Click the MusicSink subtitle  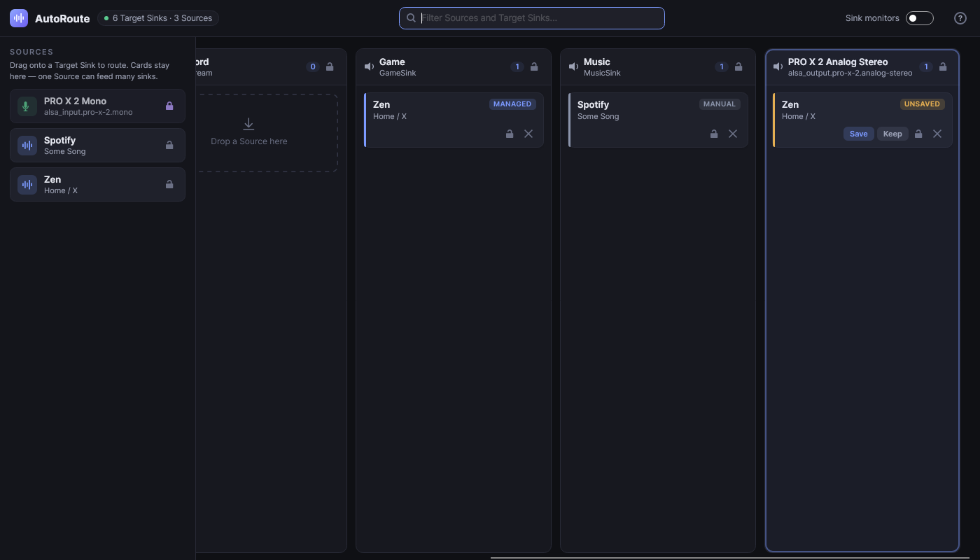pos(602,73)
